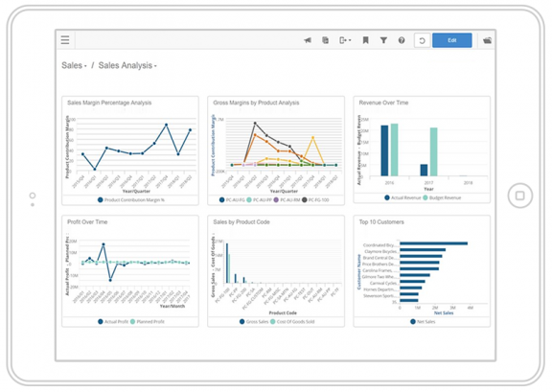552x392 pixels.
Task: Click the black line peak in Gross Margins
Action: point(255,124)
